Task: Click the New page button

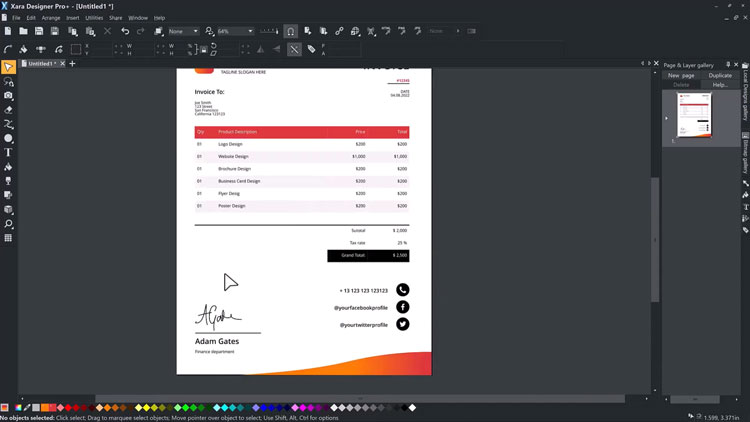Action: [681, 76]
